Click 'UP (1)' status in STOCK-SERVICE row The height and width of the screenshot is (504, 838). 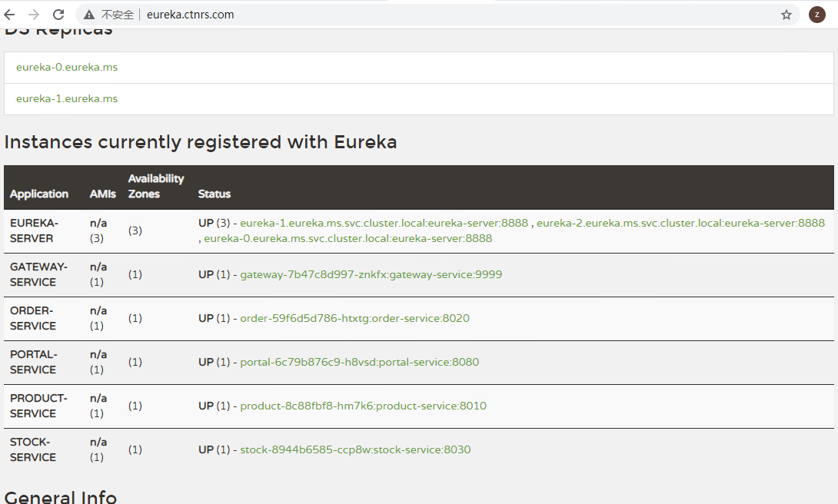(214, 449)
